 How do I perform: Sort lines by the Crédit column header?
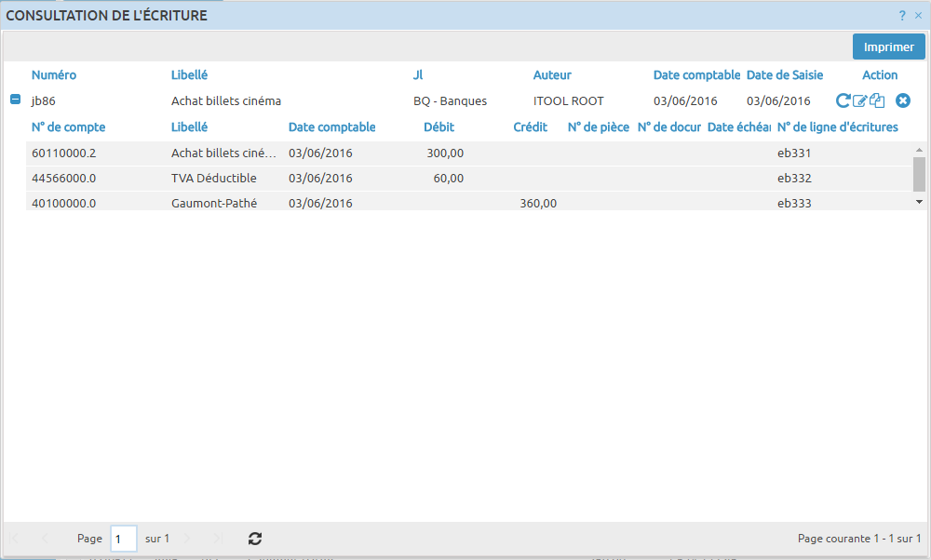coord(530,127)
